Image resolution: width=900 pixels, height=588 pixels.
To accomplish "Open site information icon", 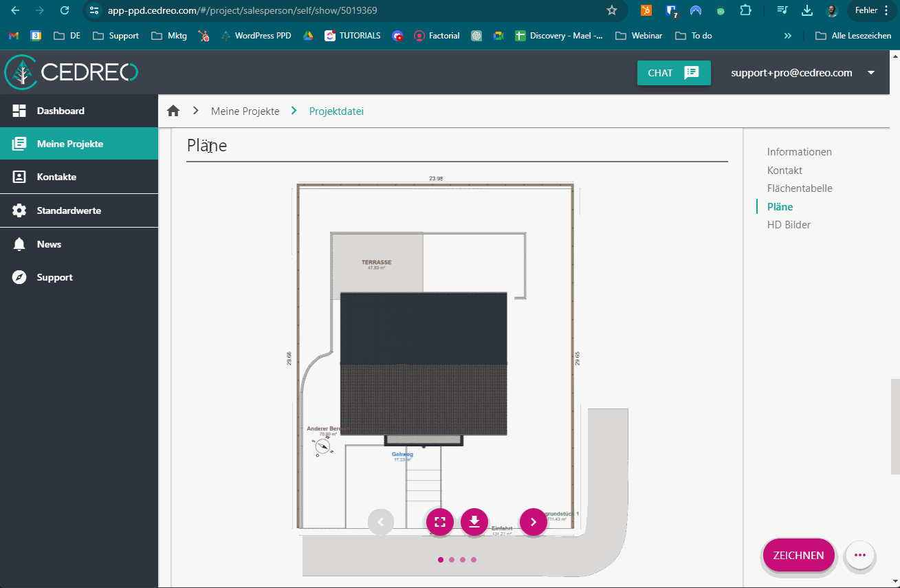I will click(x=95, y=10).
